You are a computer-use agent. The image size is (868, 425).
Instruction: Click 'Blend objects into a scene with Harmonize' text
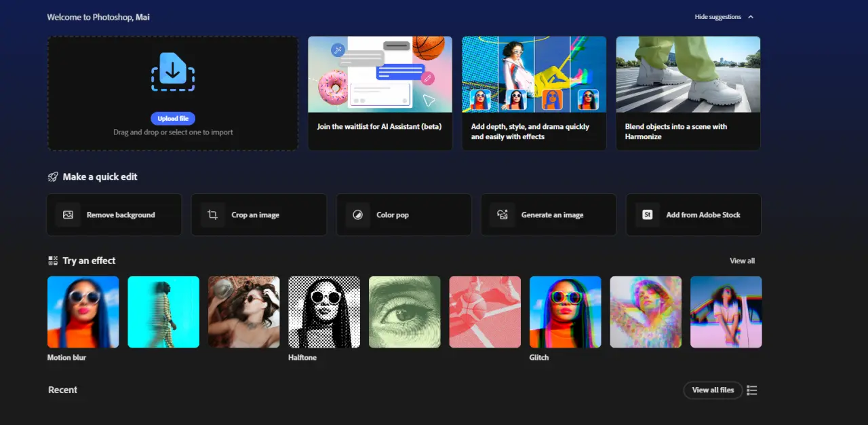(675, 132)
